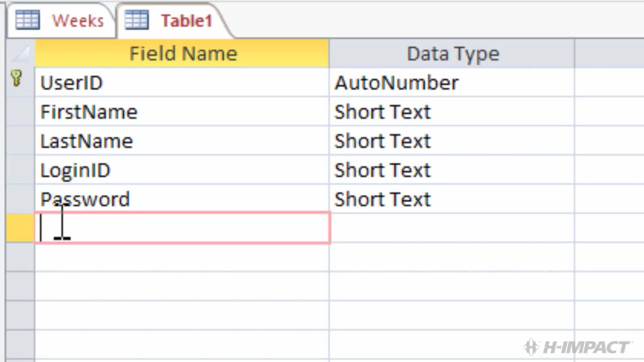The height and width of the screenshot is (362, 644).
Task: Click the row selector for LastName
Action: pyautogui.click(x=20, y=141)
